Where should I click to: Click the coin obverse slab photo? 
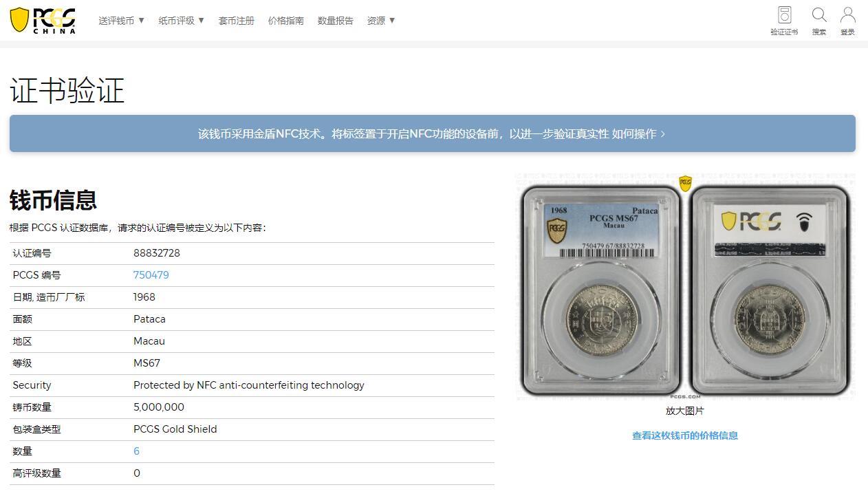[602, 291]
